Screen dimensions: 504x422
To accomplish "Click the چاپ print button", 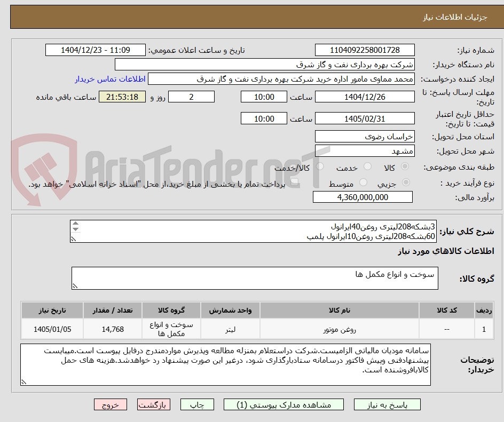I will [197, 404].
